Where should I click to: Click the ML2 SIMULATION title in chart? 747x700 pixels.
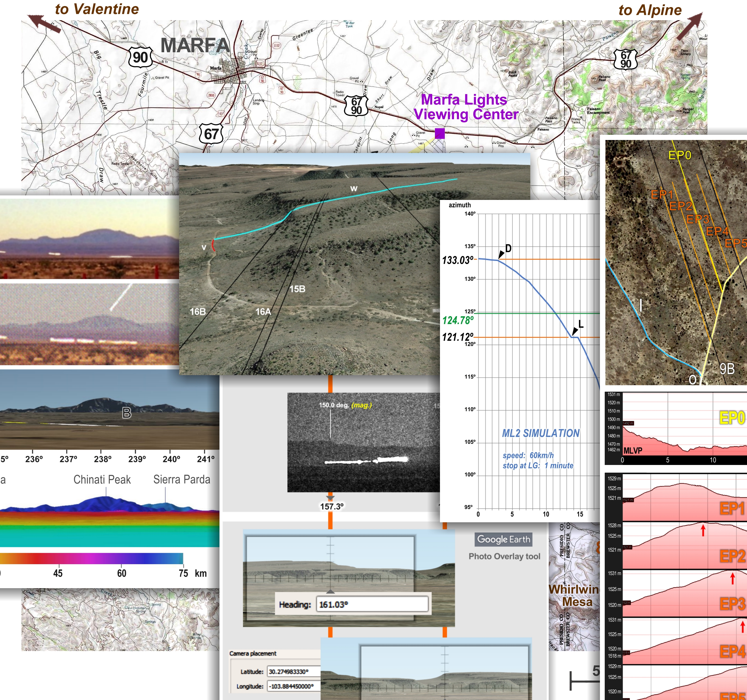point(541,433)
